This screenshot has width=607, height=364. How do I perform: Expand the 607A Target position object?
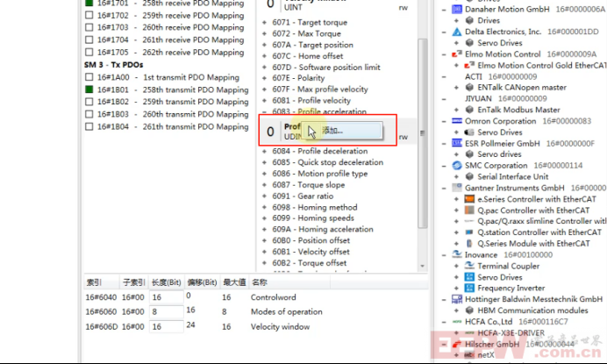click(x=264, y=45)
